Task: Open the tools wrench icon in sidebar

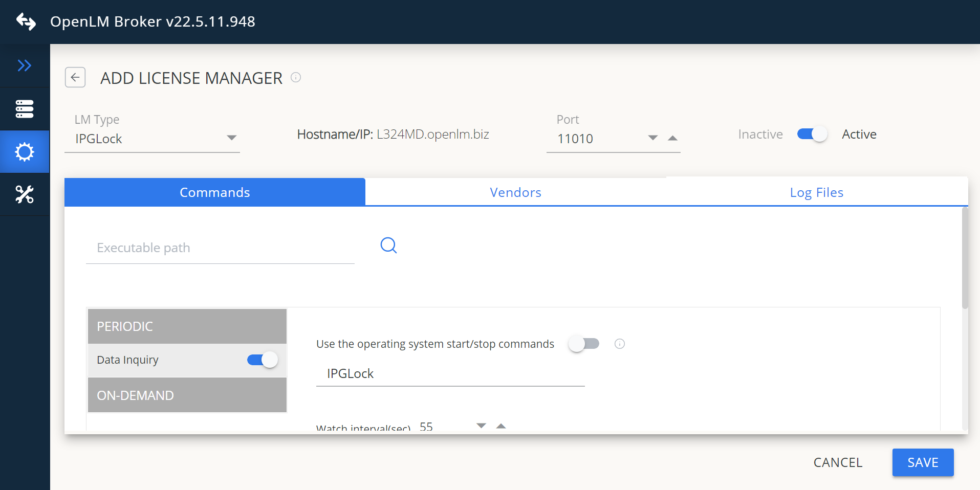Action: tap(24, 194)
